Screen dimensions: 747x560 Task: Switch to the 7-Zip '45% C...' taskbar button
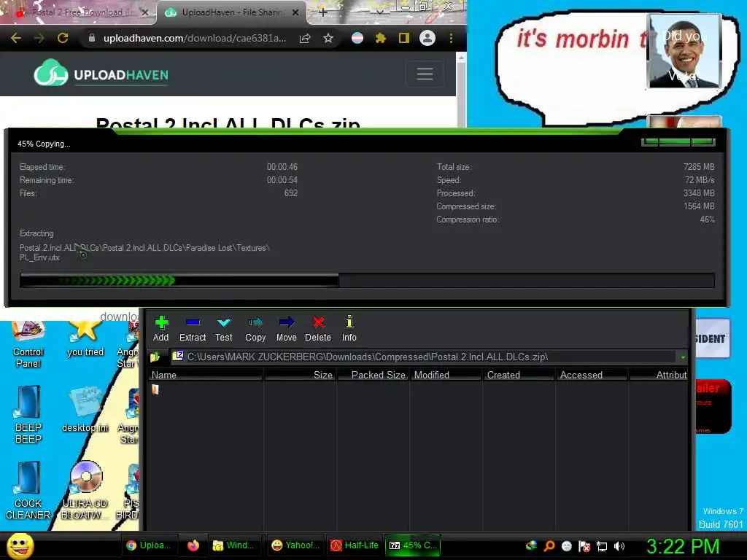(413, 545)
